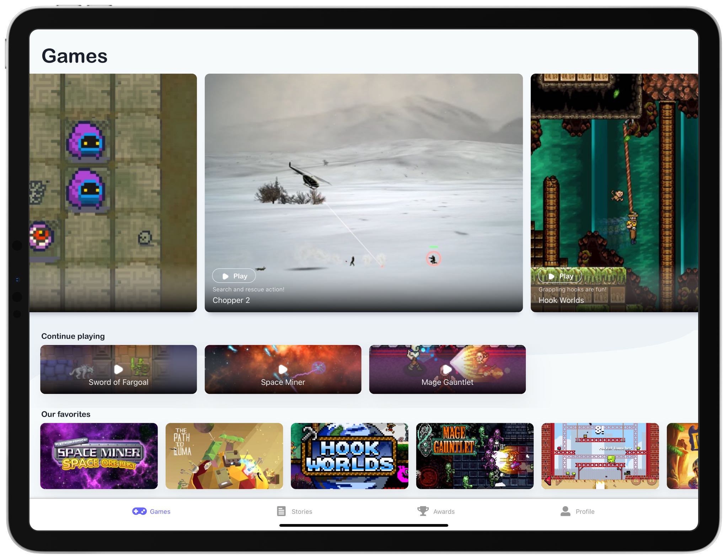Open the Profile tab person icon
This screenshot has width=728, height=560.
pos(565,511)
